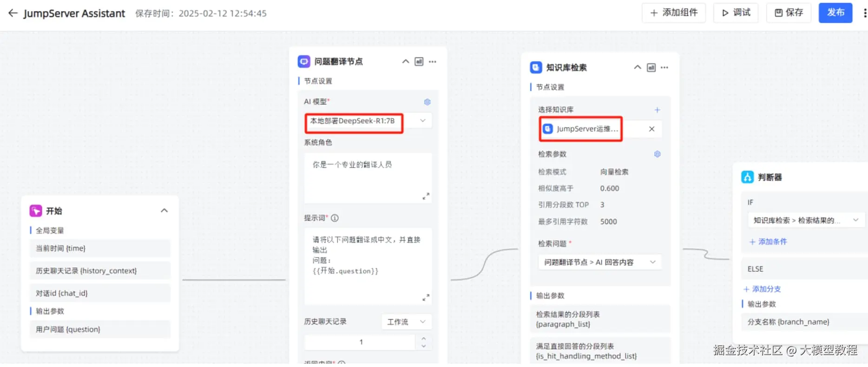Open AI 模型 parameter settings gear
This screenshot has width=868, height=367.
pos(427,102)
